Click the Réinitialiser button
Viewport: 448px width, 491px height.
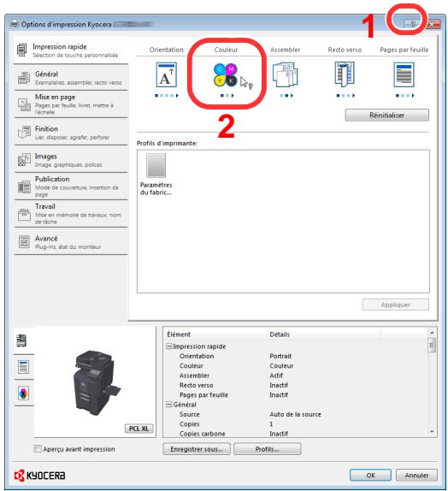[x=387, y=115]
